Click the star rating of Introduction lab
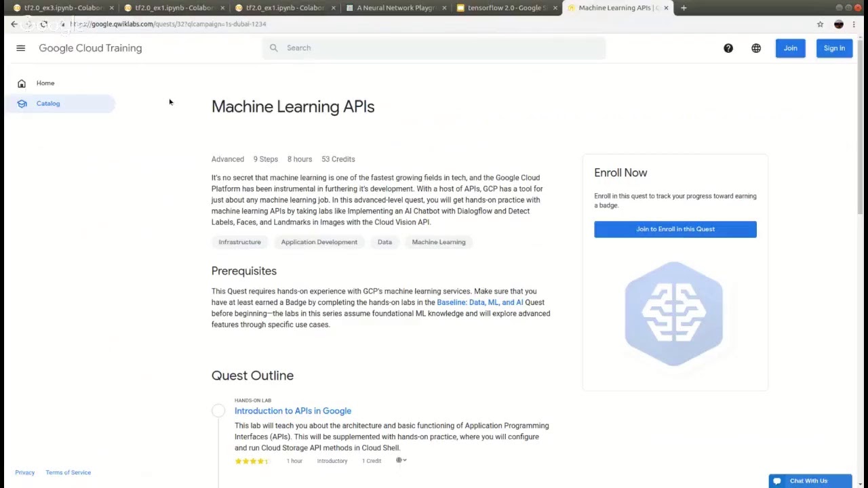This screenshot has height=488, width=868. pyautogui.click(x=252, y=461)
